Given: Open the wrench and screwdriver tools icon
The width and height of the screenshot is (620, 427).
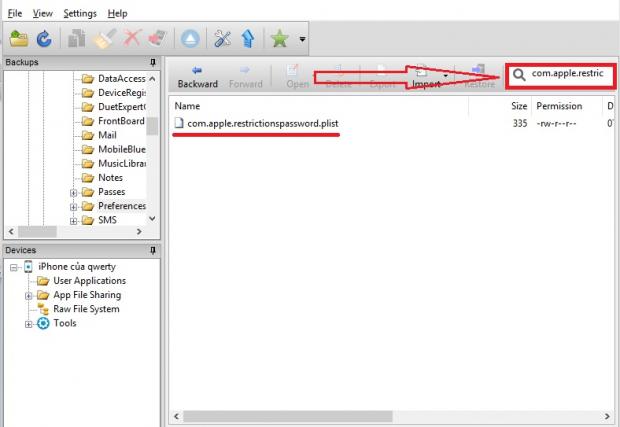Looking at the screenshot, I should tap(223, 39).
